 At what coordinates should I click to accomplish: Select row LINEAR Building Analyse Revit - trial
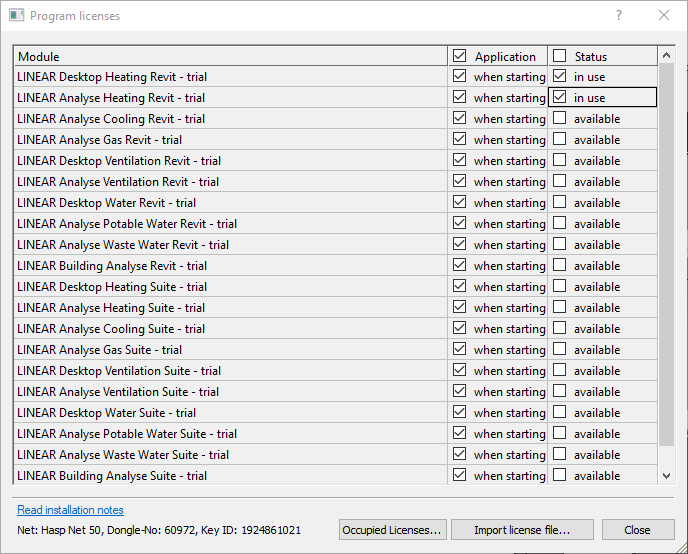(336, 266)
